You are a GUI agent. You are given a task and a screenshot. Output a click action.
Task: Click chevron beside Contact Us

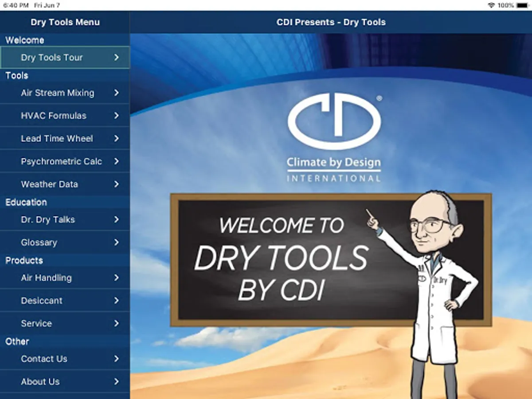pyautogui.click(x=116, y=359)
